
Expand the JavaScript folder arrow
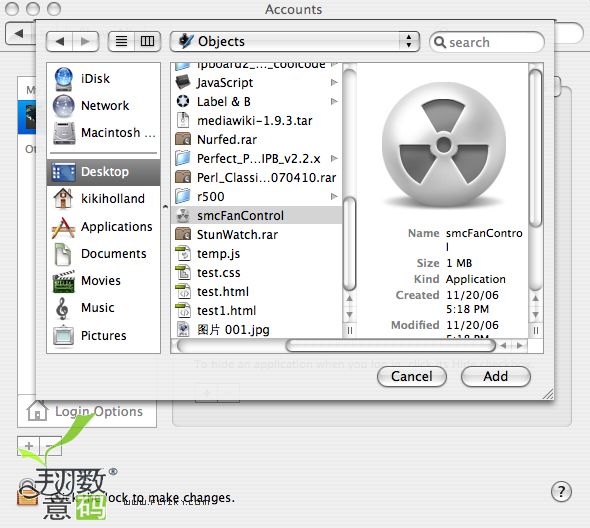pyautogui.click(x=334, y=82)
